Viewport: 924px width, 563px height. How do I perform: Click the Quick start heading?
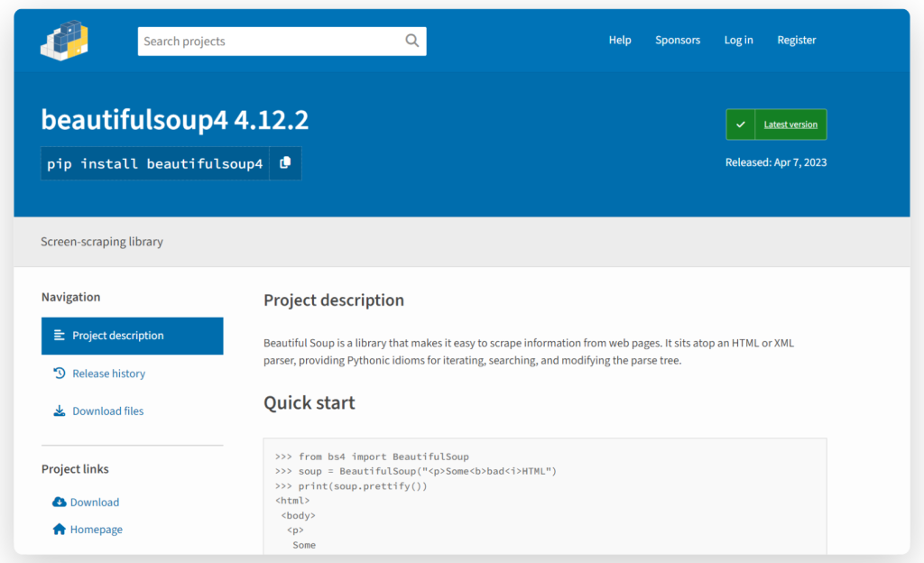(309, 402)
